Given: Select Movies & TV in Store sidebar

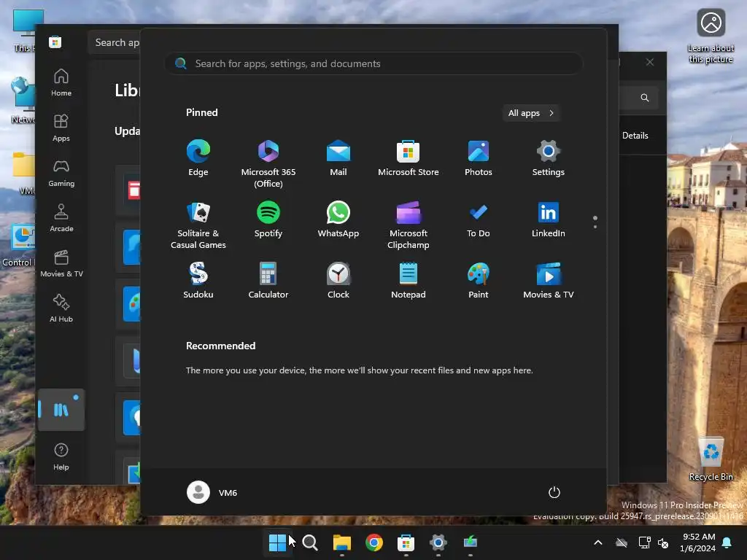Looking at the screenshot, I should click(x=61, y=264).
